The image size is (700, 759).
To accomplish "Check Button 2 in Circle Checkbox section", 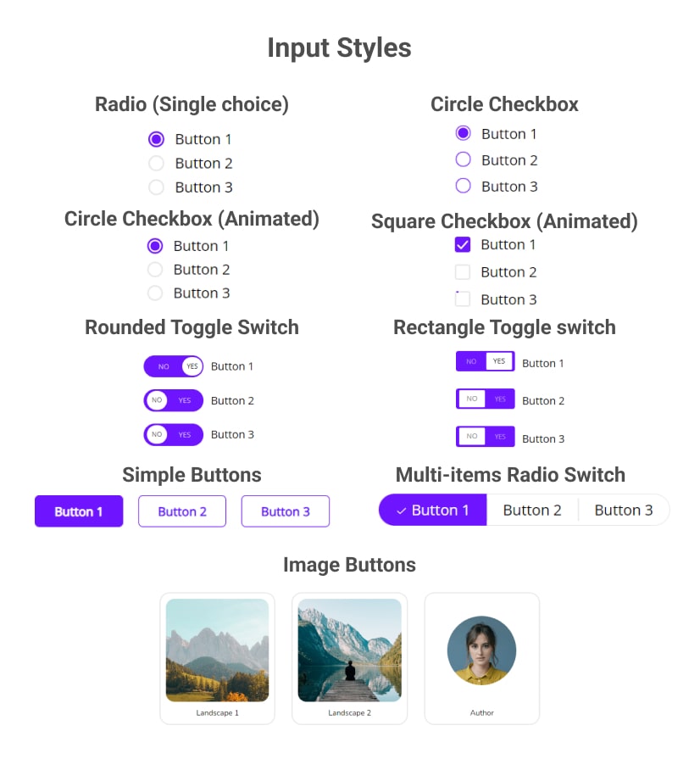I will point(463,159).
